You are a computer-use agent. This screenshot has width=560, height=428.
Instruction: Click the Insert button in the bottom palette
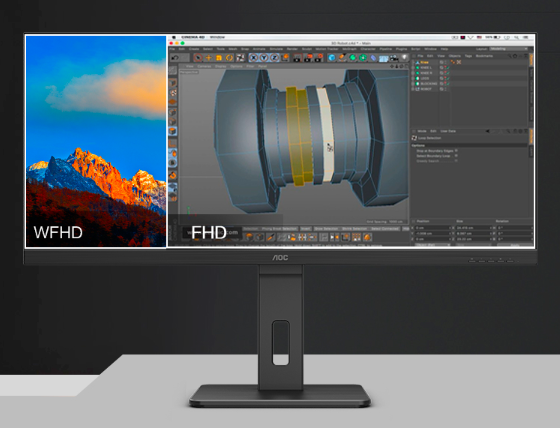(306, 229)
